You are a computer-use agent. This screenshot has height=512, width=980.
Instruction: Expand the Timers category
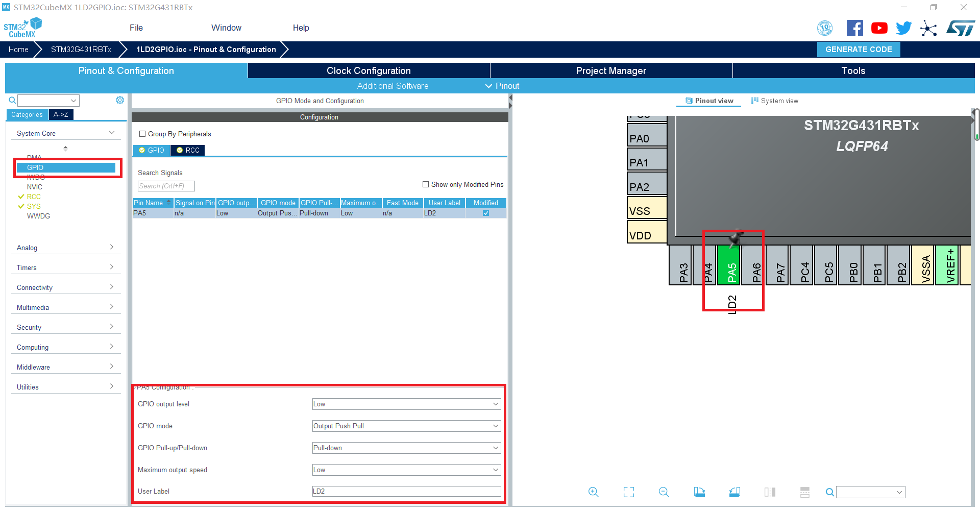click(66, 267)
